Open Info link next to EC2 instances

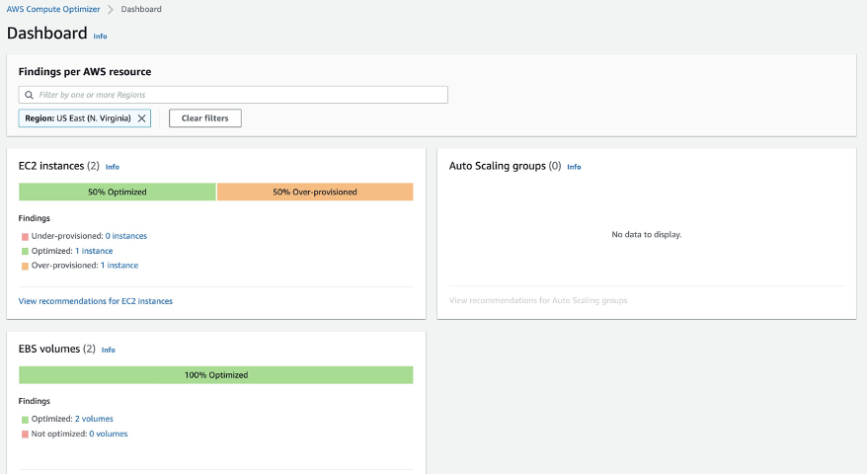click(113, 167)
